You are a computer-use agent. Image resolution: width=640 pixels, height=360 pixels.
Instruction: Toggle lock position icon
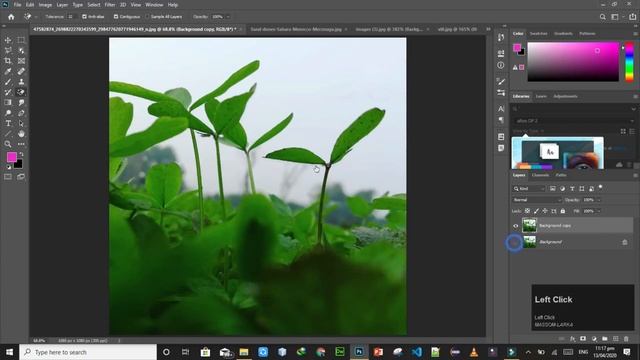pos(545,211)
